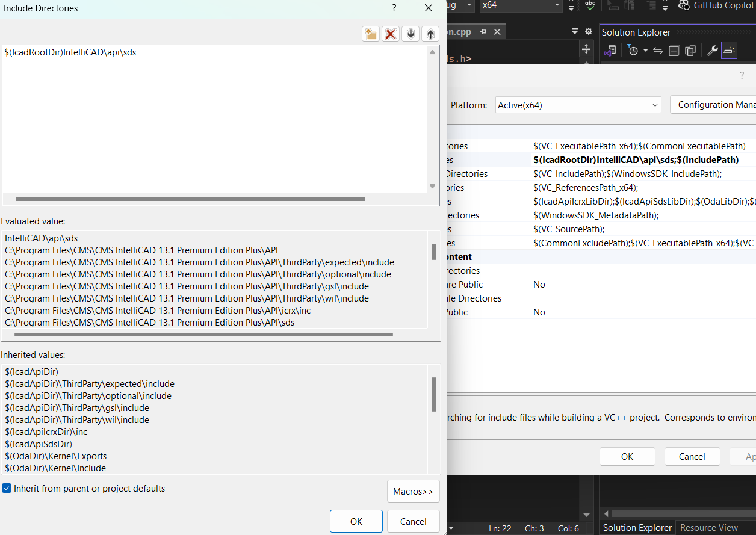Screen dimensions: 756x535
Task: Open Properties wrench in Solution Explorer
Action: [x=713, y=51]
